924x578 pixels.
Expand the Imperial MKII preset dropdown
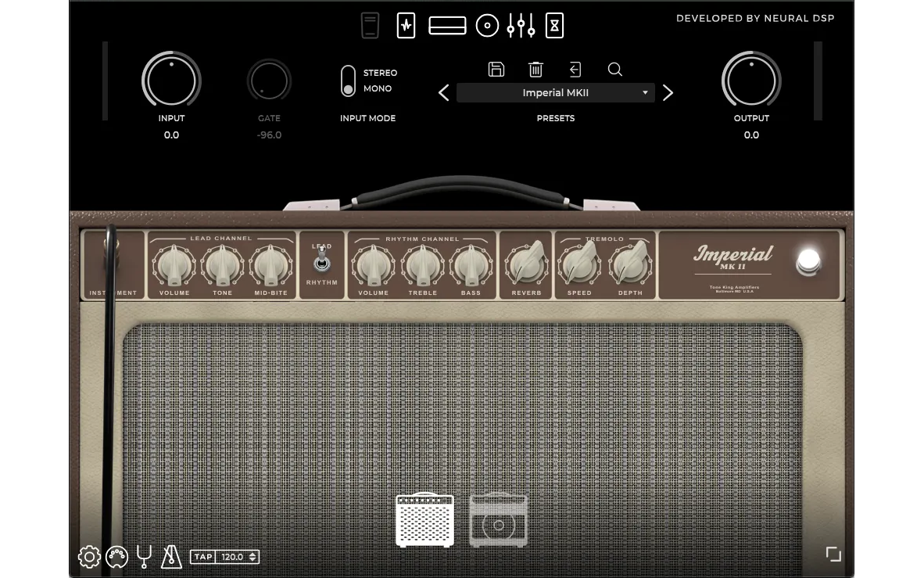point(555,93)
